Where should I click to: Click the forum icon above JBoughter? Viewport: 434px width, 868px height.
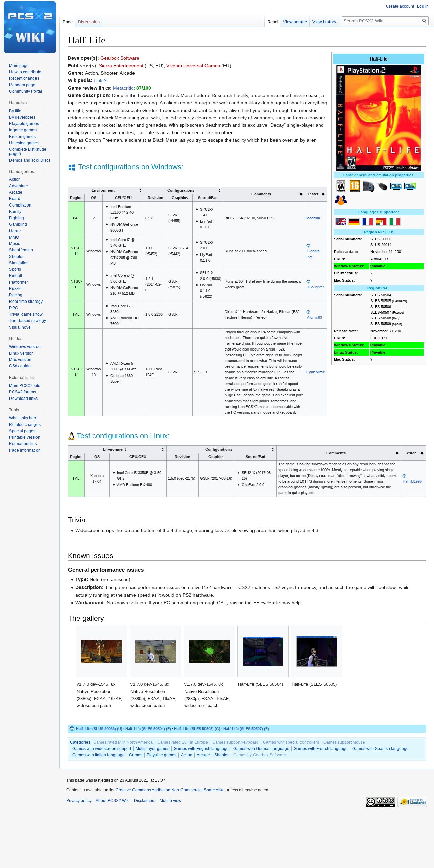point(308,282)
